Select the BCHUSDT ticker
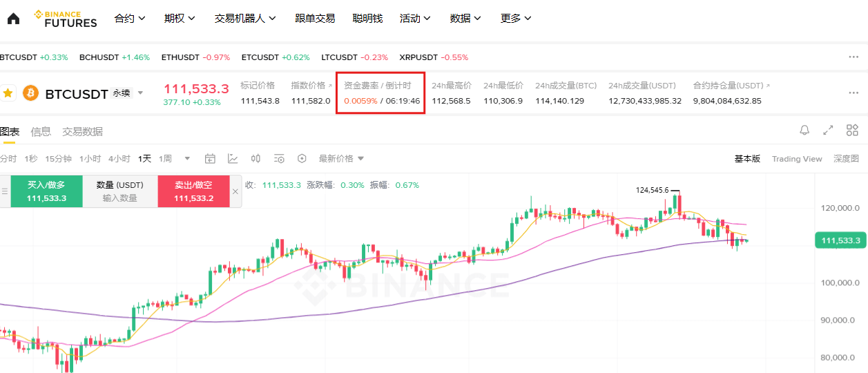Viewport: 868px width, 373px height. click(x=115, y=57)
